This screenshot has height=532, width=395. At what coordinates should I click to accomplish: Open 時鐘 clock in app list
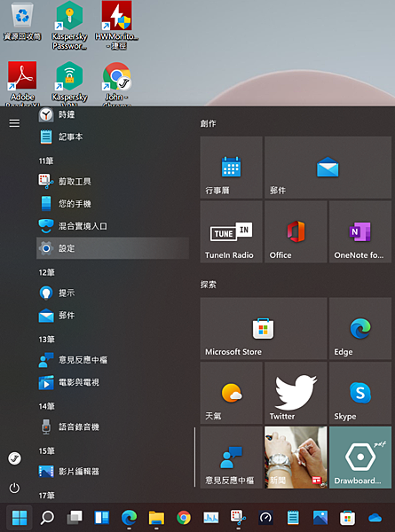[x=113, y=114]
